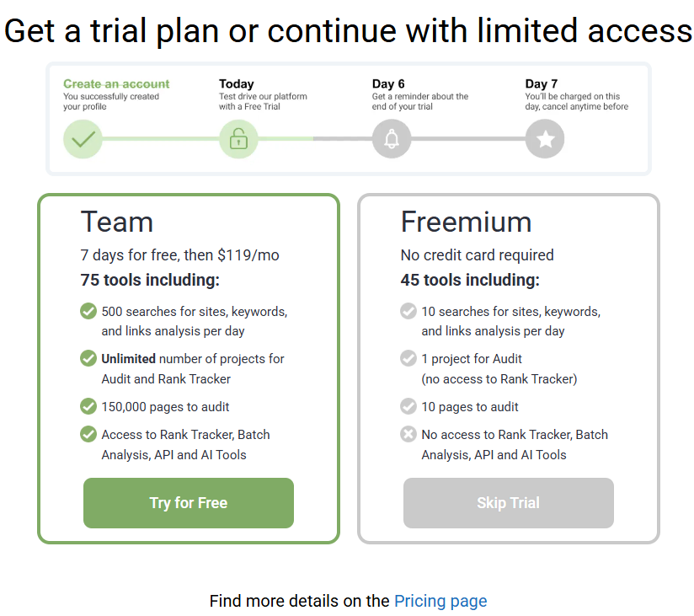Click the gray X beside No access

click(x=408, y=434)
